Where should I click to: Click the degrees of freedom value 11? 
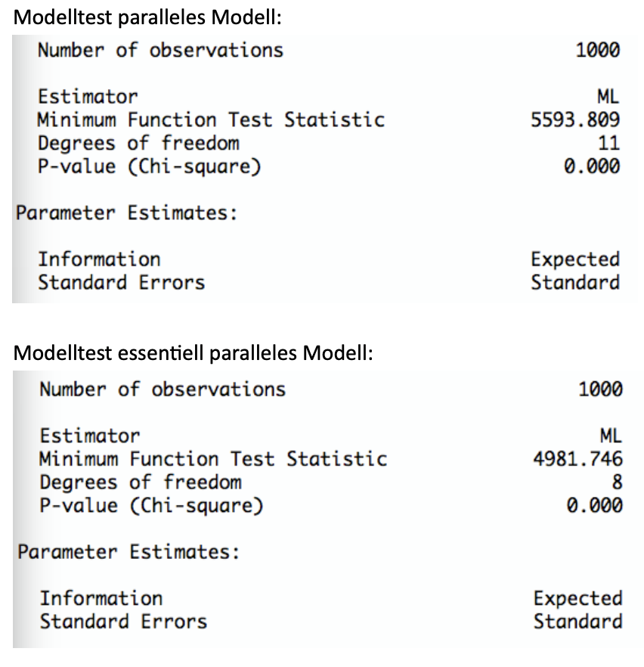point(608,143)
